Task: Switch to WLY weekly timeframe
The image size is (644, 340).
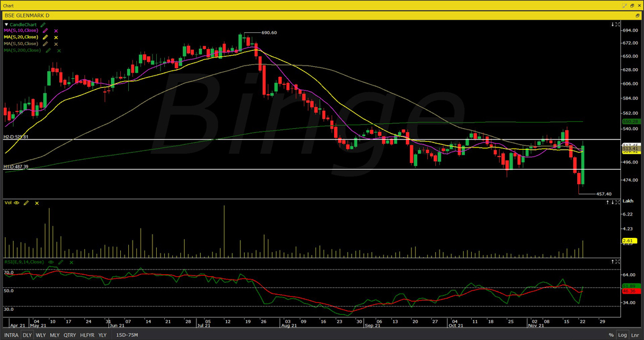Action: coord(41,335)
